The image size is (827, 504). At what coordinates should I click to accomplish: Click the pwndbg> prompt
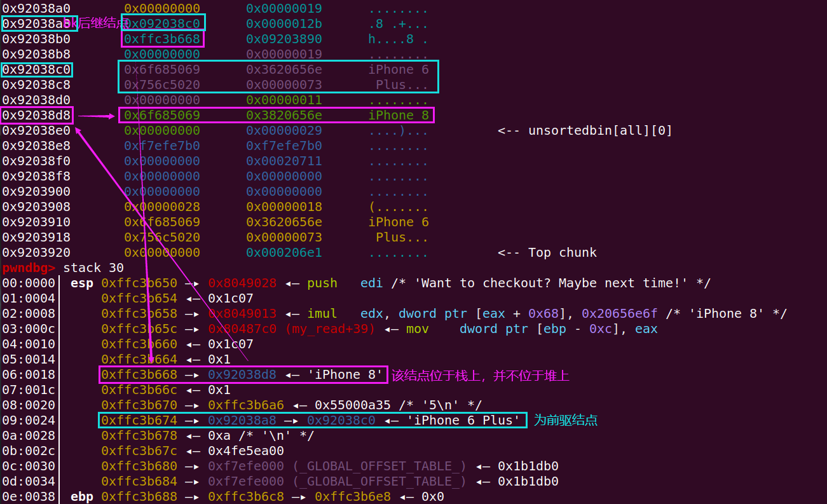(29, 268)
